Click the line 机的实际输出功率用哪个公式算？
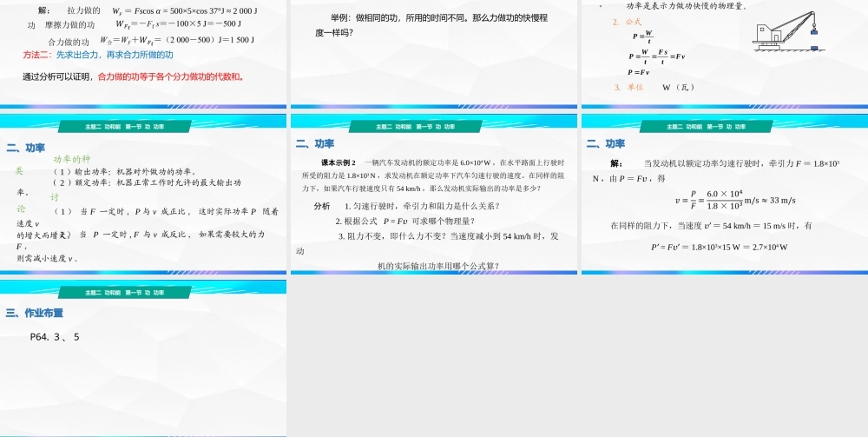 coord(438,266)
